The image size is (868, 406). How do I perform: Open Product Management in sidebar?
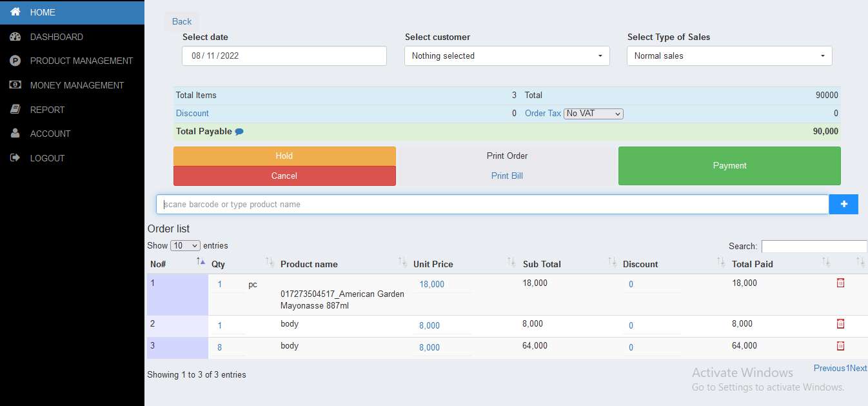[81, 61]
